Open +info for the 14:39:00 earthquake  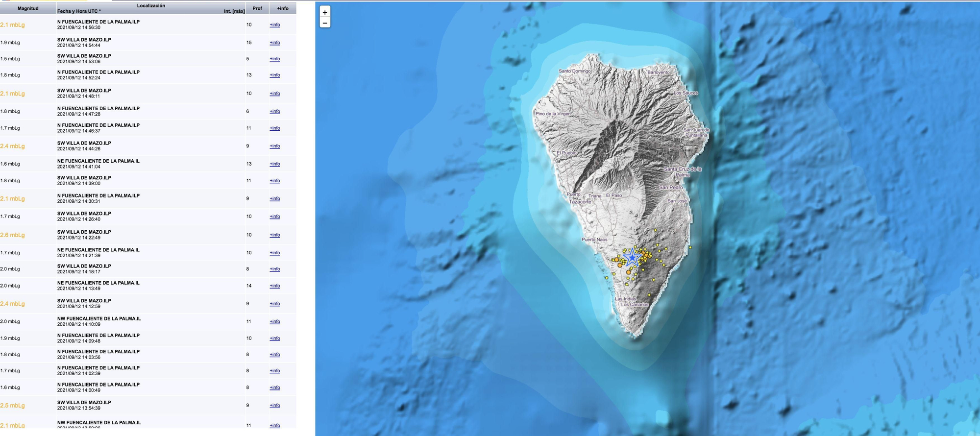(275, 181)
